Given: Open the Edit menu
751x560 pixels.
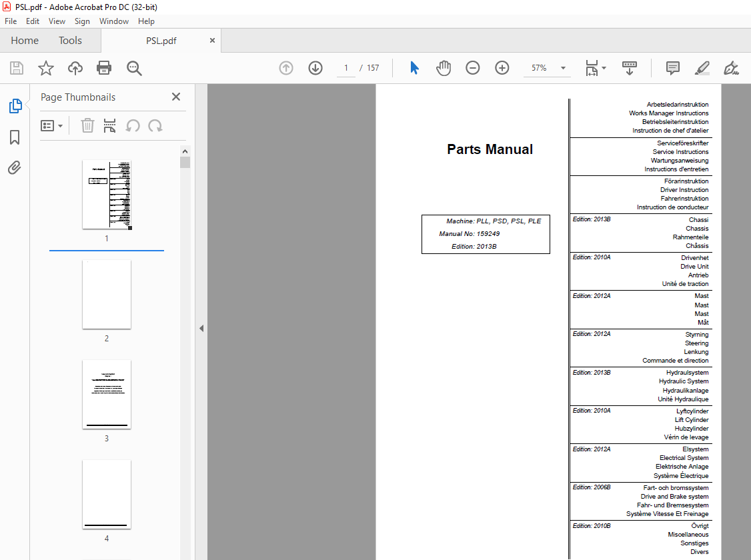Looking at the screenshot, I should [x=33, y=21].
